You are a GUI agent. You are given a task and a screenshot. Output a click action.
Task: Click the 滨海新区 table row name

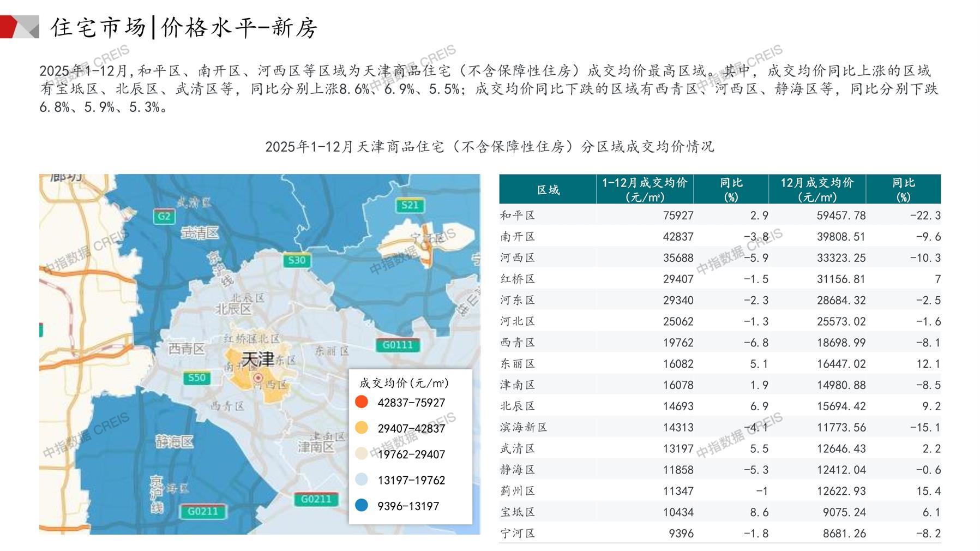pos(523,427)
